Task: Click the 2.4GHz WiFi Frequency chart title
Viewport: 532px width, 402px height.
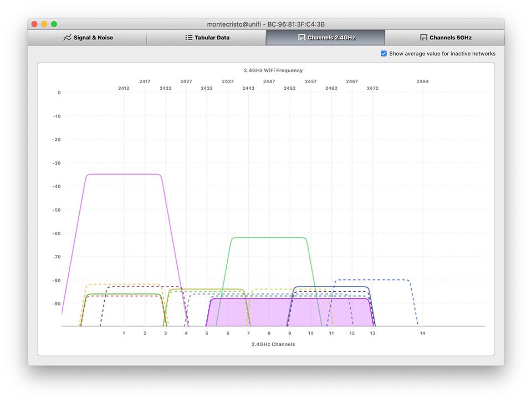Action: pyautogui.click(x=273, y=70)
